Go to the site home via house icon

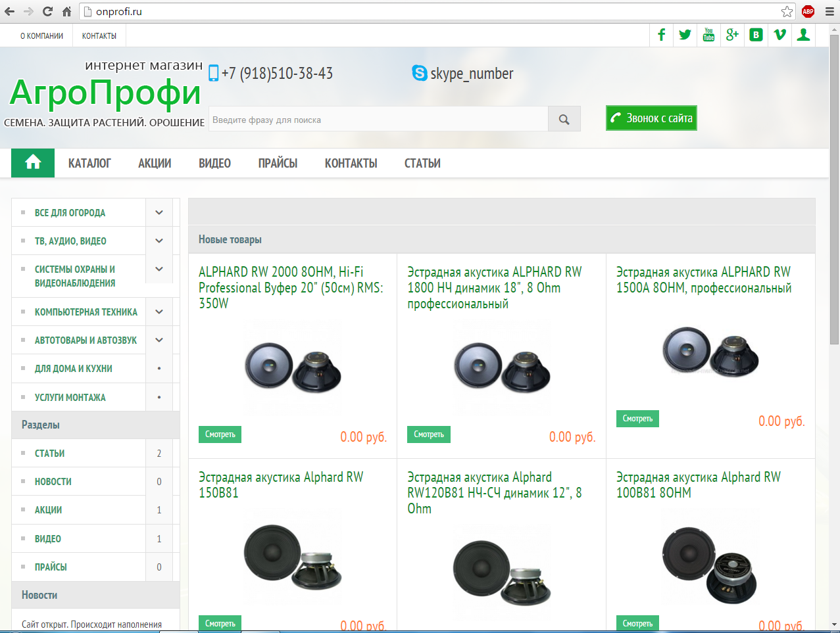click(x=33, y=163)
